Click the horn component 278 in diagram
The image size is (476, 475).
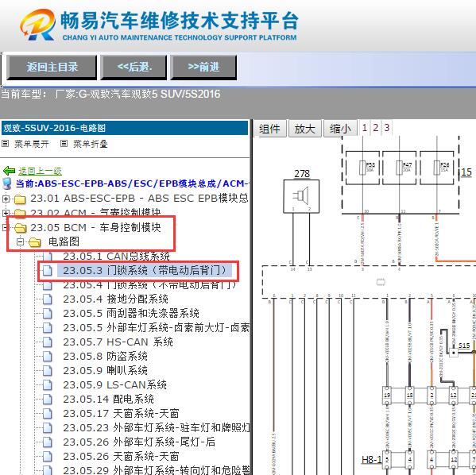[301, 196]
